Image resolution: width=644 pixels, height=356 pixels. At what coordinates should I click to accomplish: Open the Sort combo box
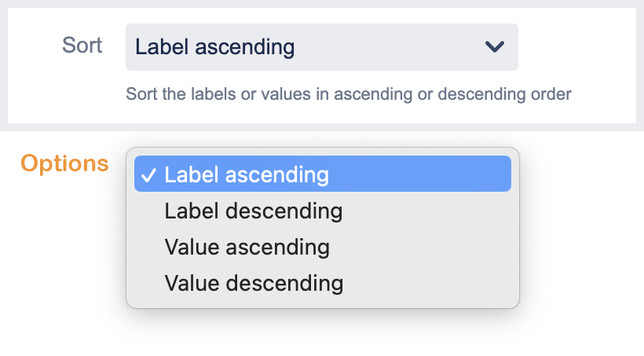pos(321,47)
